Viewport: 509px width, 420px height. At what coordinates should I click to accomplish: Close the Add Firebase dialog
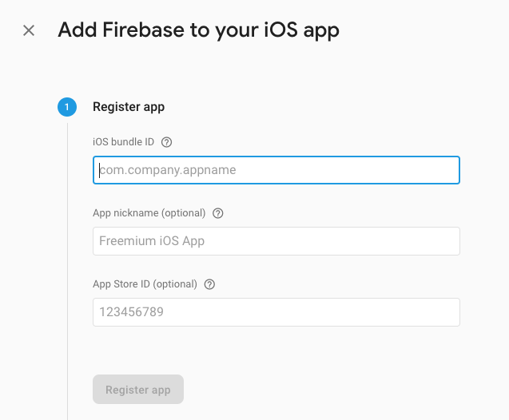pyautogui.click(x=29, y=31)
